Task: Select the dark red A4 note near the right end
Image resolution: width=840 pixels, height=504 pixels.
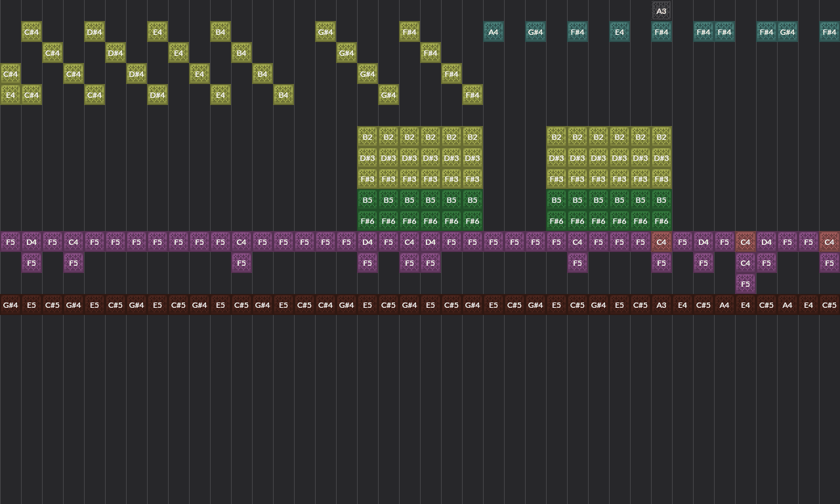Action: pyautogui.click(x=787, y=304)
